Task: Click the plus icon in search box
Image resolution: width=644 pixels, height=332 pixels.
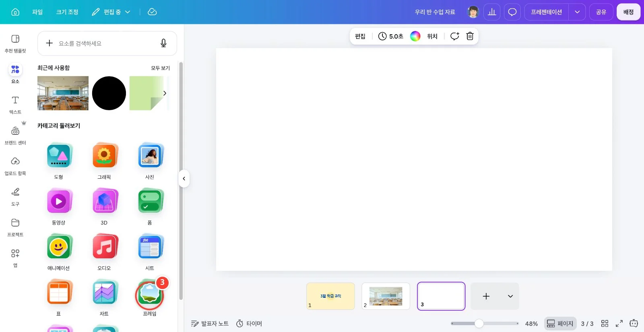Action: 49,43
